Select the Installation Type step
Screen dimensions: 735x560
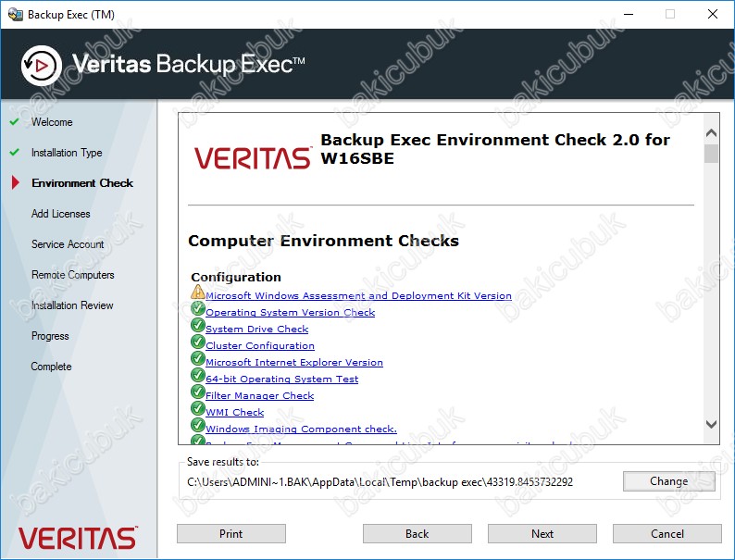coord(67,153)
